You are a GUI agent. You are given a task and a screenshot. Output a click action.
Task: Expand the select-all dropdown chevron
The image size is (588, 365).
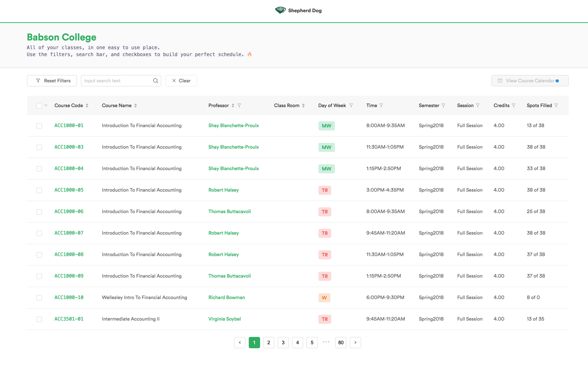click(46, 105)
